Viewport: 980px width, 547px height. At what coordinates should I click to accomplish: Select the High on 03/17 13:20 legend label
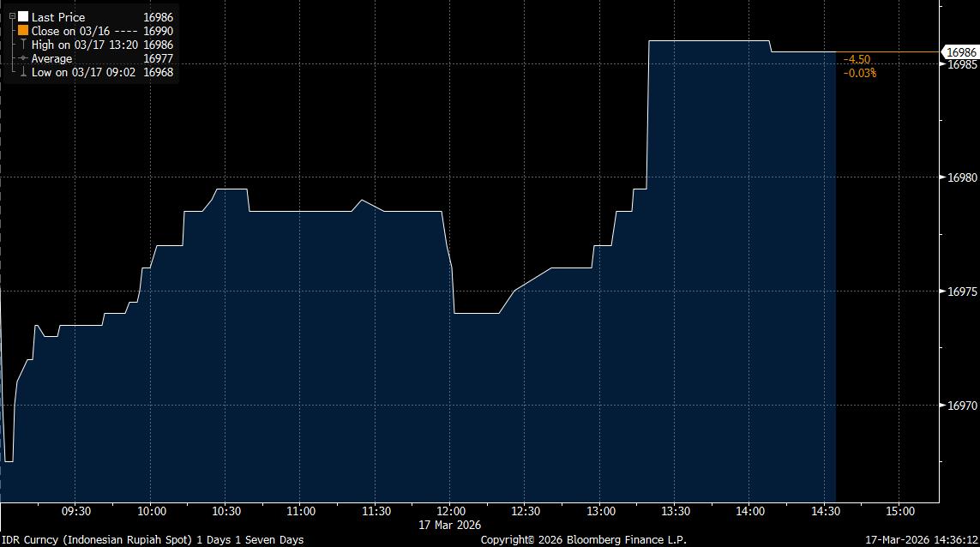84,45
